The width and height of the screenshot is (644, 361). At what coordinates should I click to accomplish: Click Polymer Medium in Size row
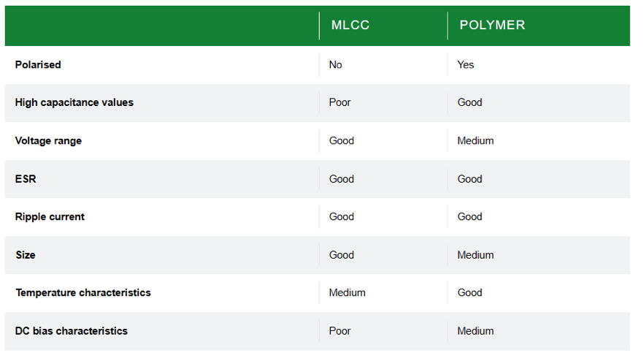[475, 255]
